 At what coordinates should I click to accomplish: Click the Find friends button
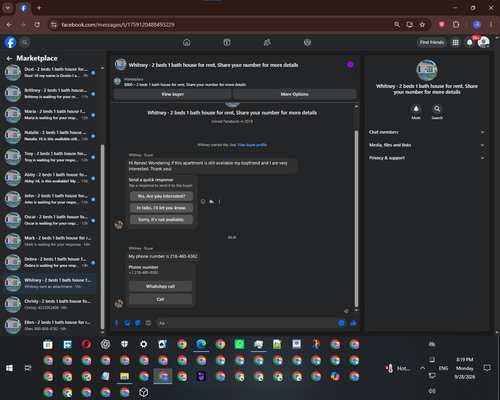click(432, 42)
